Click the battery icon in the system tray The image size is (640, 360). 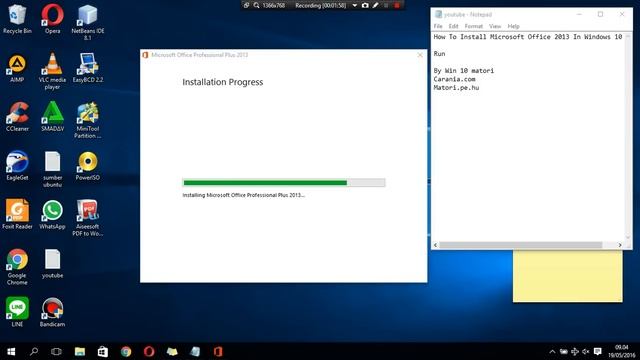point(563,351)
